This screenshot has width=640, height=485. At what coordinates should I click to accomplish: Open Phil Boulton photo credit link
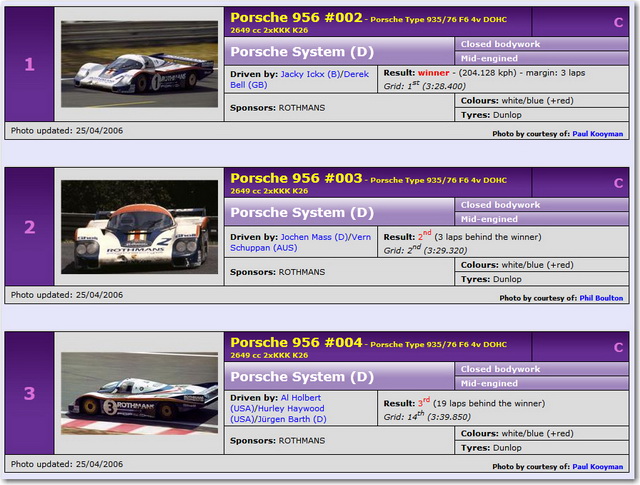pos(601,298)
